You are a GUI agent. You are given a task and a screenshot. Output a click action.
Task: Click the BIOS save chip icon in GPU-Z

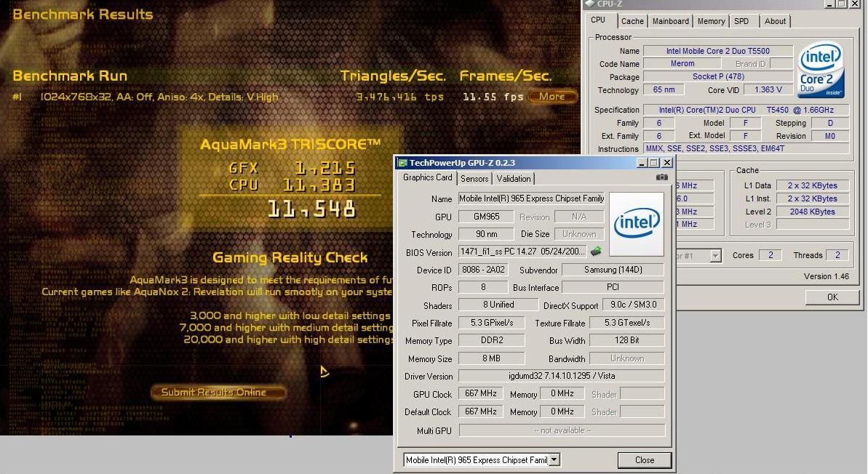[x=596, y=252]
